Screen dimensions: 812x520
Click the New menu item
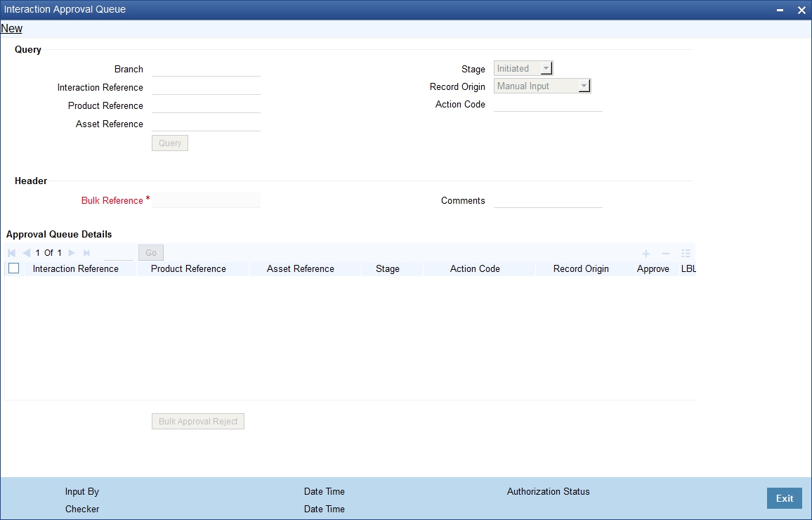click(x=11, y=29)
